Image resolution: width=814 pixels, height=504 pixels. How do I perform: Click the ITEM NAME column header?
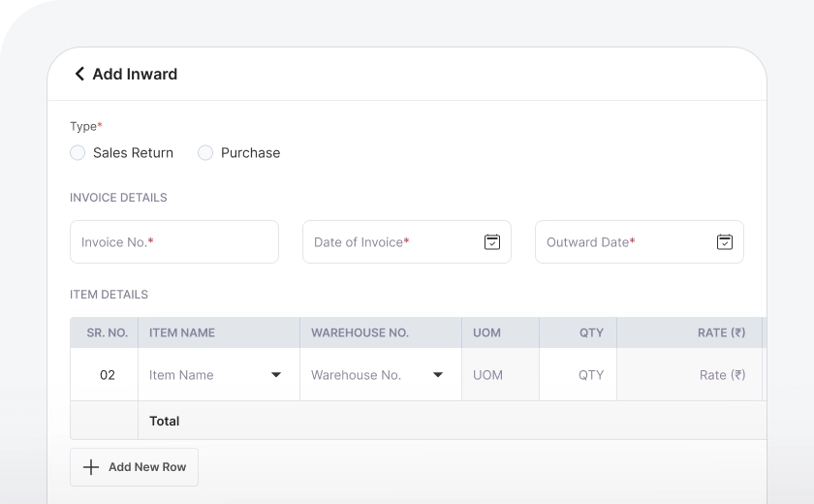pyautogui.click(x=182, y=332)
